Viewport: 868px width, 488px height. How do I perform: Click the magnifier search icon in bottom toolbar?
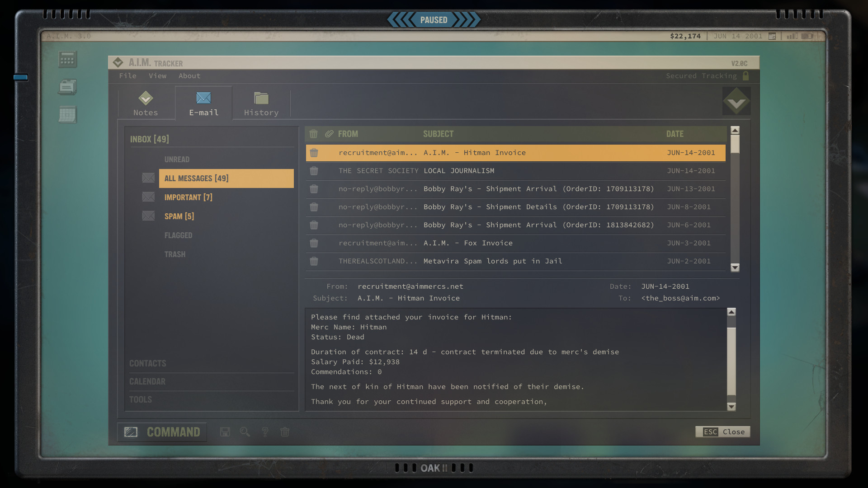(245, 432)
